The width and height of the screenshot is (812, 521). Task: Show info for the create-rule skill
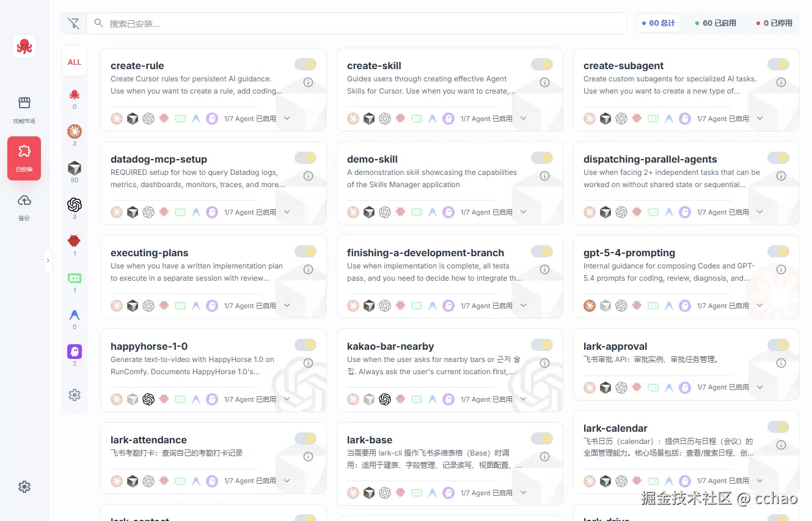[308, 82]
